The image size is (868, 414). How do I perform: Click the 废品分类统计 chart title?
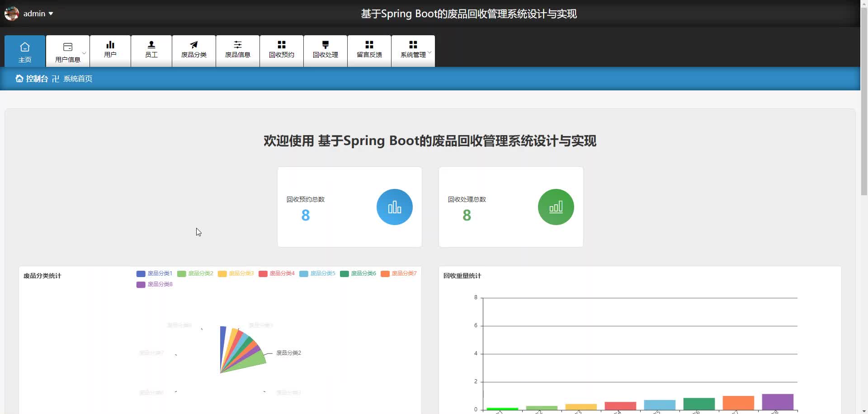click(x=42, y=276)
